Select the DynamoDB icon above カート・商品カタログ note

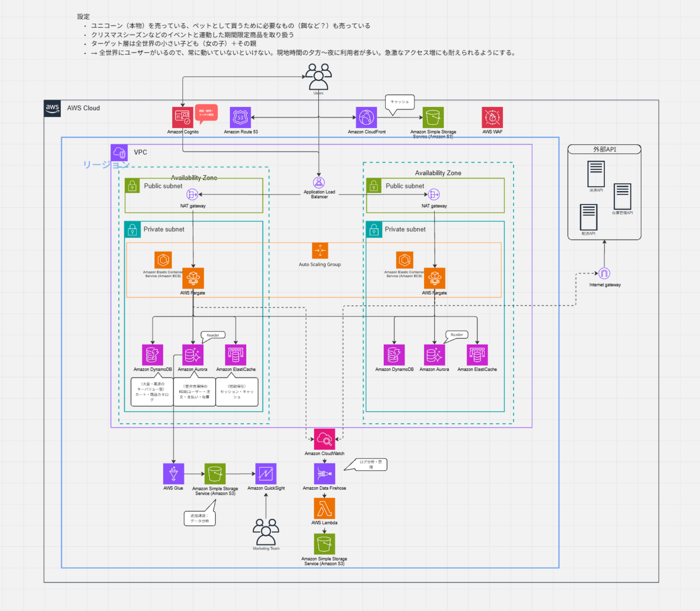(152, 355)
